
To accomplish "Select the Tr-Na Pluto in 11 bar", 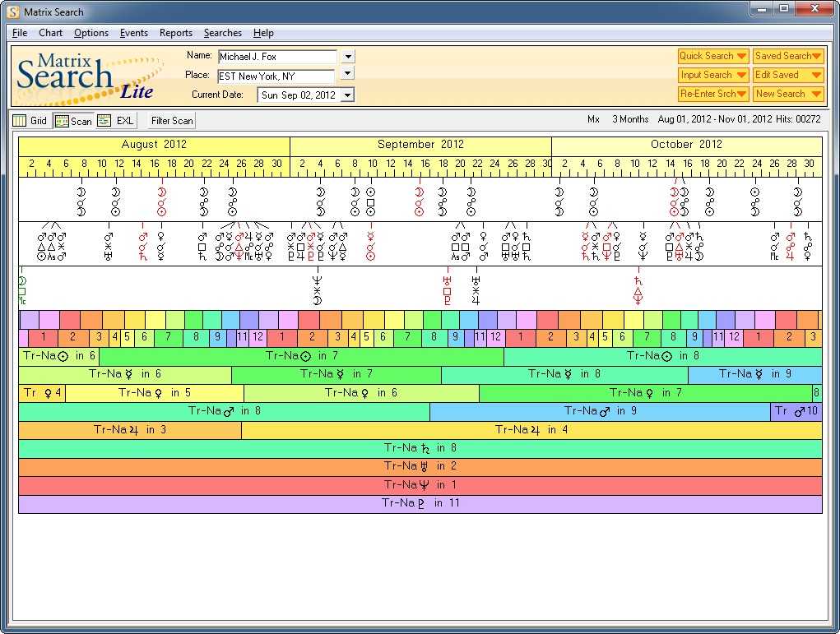I will click(420, 503).
